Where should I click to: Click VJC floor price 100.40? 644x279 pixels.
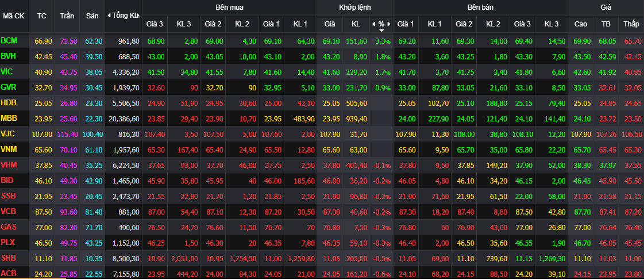point(93,135)
